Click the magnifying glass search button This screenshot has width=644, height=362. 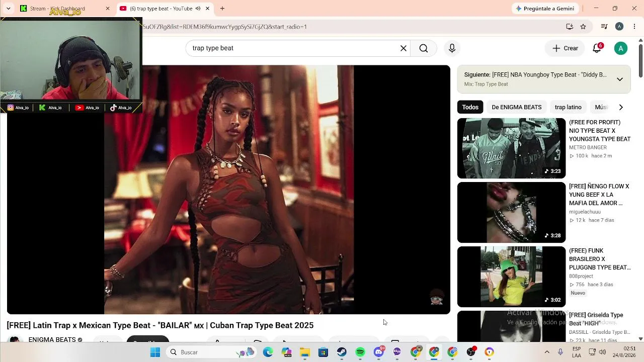424,48
